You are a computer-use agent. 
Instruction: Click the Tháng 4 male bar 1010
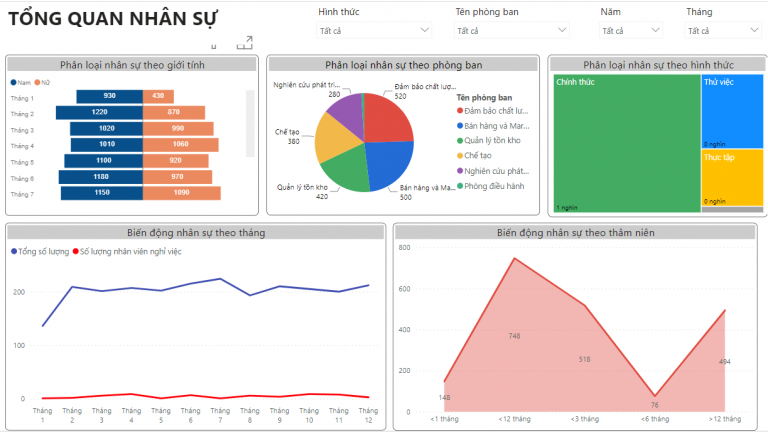tap(107, 144)
